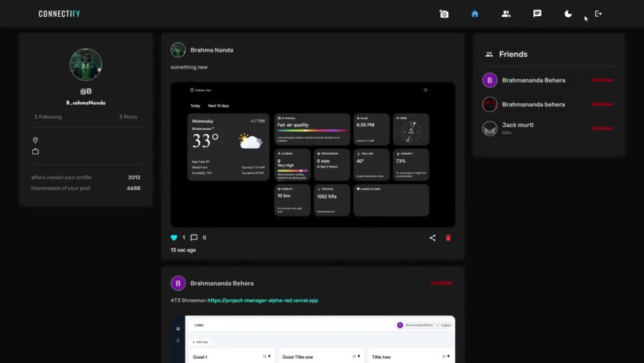The height and width of the screenshot is (363, 644).
Task: Click the 6688 impressions value
Action: click(133, 188)
